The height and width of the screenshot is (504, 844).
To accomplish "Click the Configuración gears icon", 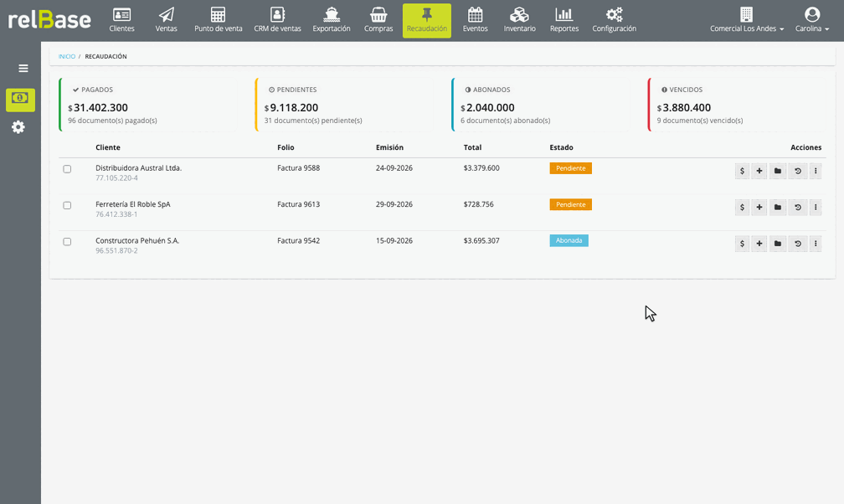I will [x=615, y=14].
